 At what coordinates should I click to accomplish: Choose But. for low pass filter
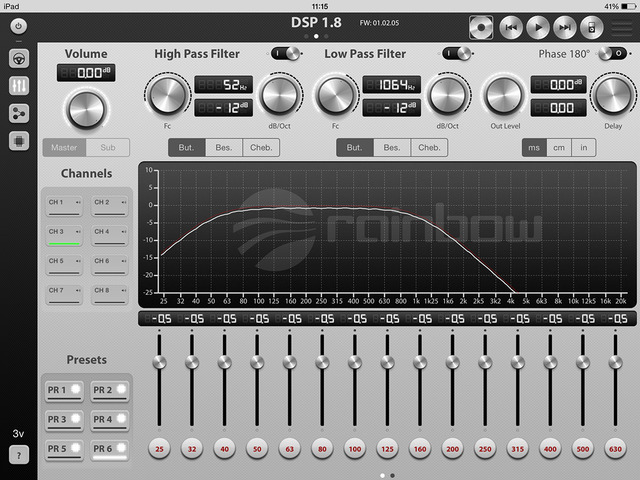(355, 147)
